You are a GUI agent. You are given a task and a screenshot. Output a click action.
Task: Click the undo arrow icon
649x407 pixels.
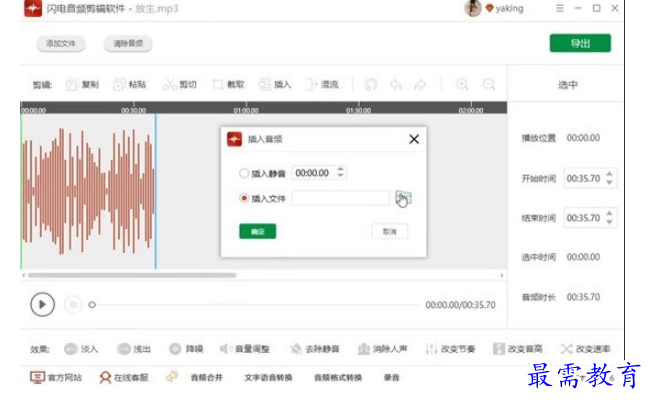pyautogui.click(x=396, y=84)
